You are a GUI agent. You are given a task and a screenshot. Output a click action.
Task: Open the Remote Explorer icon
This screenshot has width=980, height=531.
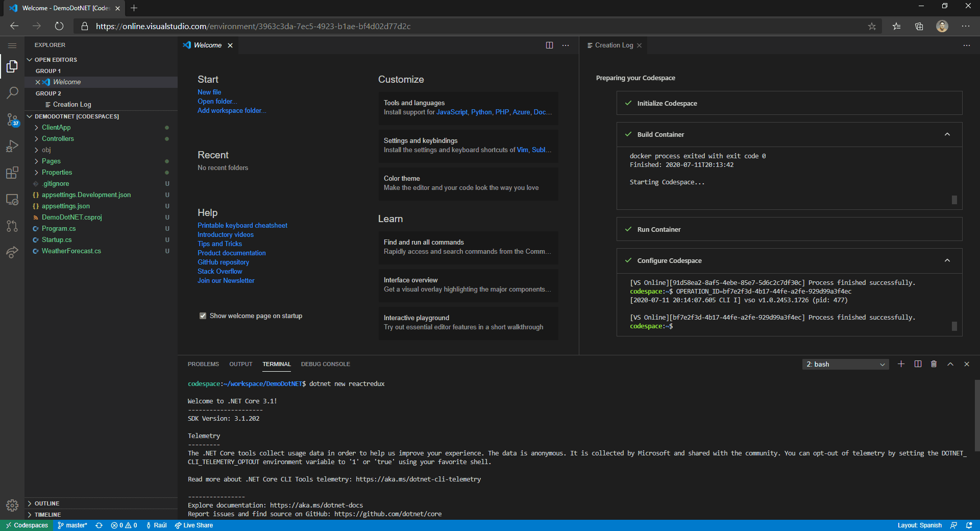12,200
